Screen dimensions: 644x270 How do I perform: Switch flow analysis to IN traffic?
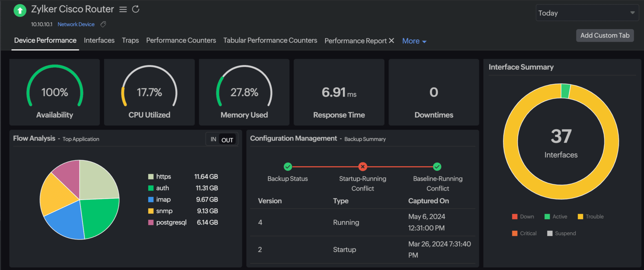[x=213, y=139]
